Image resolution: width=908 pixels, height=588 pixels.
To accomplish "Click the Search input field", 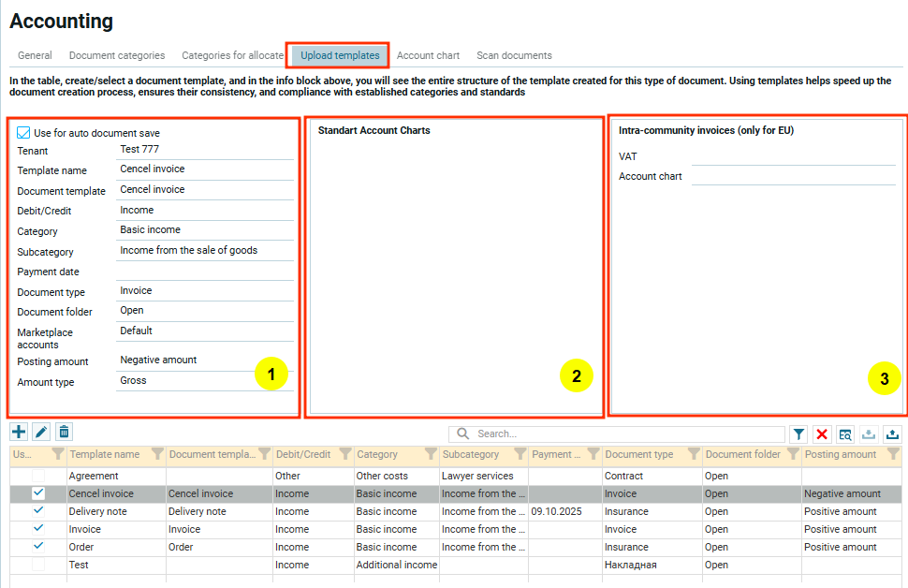I will [618, 434].
